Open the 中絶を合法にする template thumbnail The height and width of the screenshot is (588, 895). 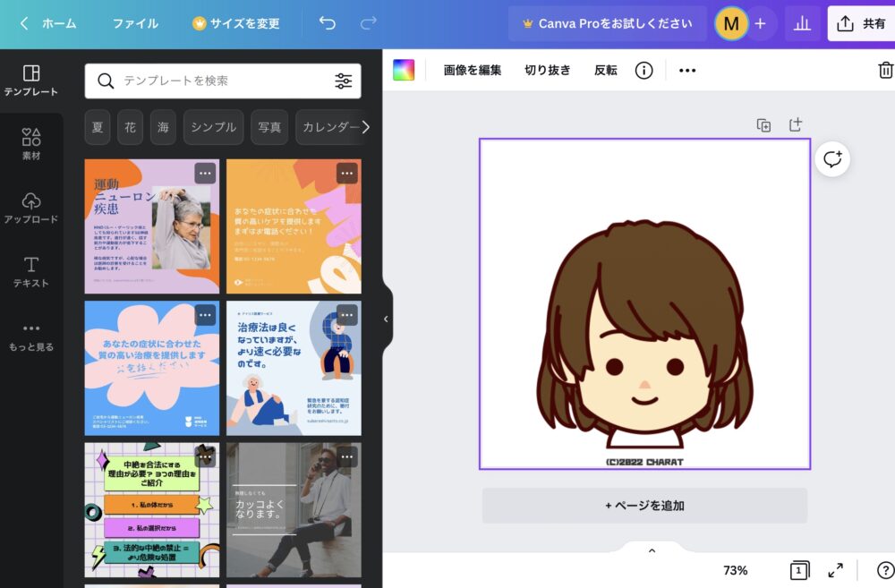click(152, 510)
